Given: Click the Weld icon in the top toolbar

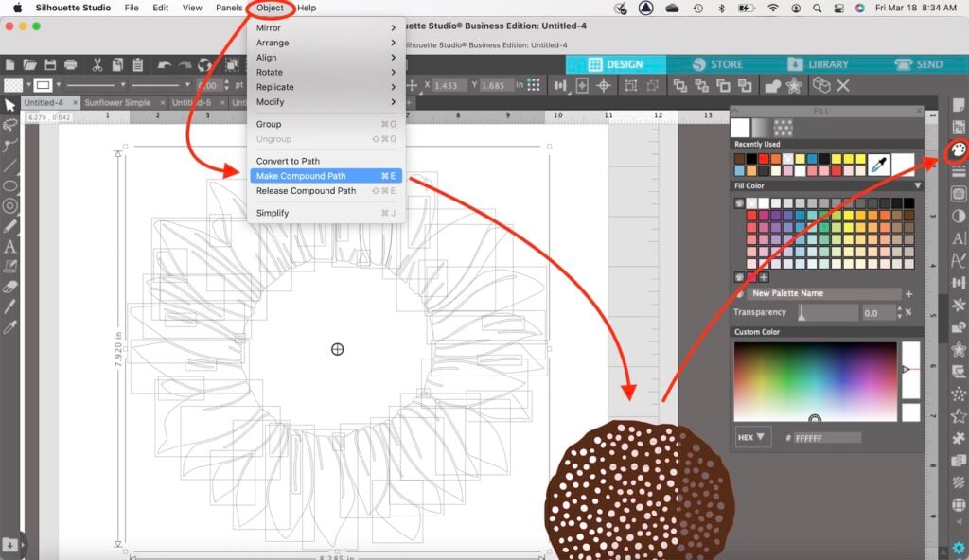Looking at the screenshot, I should pyautogui.click(x=772, y=86).
